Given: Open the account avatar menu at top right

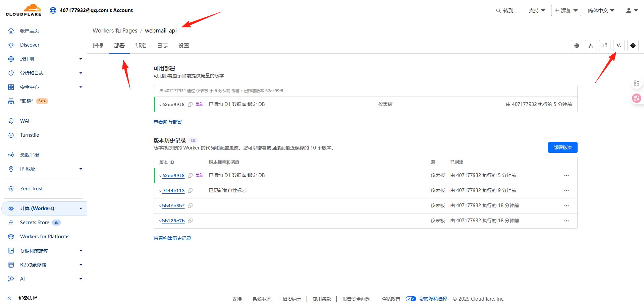Looking at the screenshot, I should pyautogui.click(x=631, y=10).
